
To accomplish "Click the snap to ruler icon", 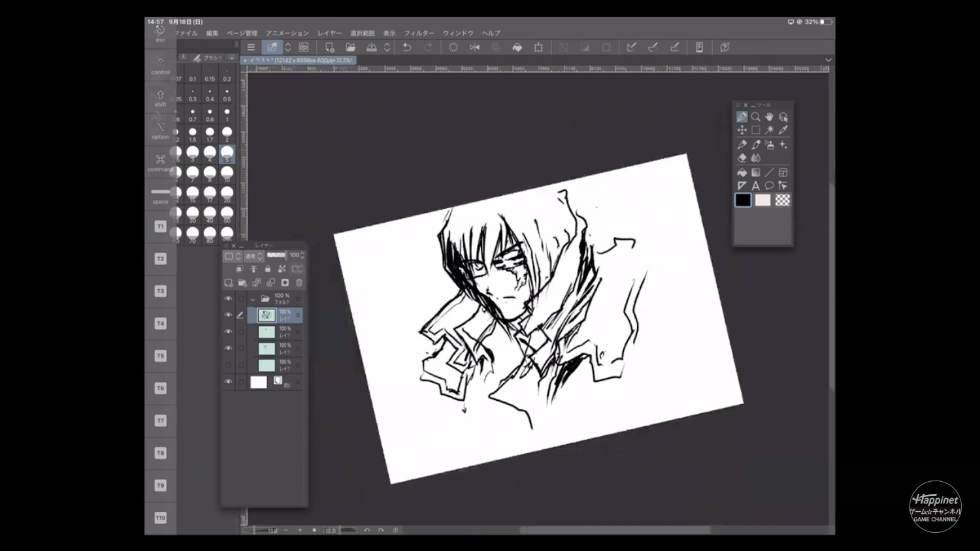I will tap(631, 47).
